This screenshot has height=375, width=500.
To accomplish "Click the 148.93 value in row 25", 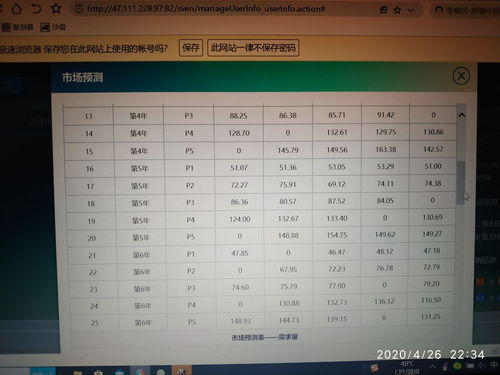I will [x=240, y=321].
